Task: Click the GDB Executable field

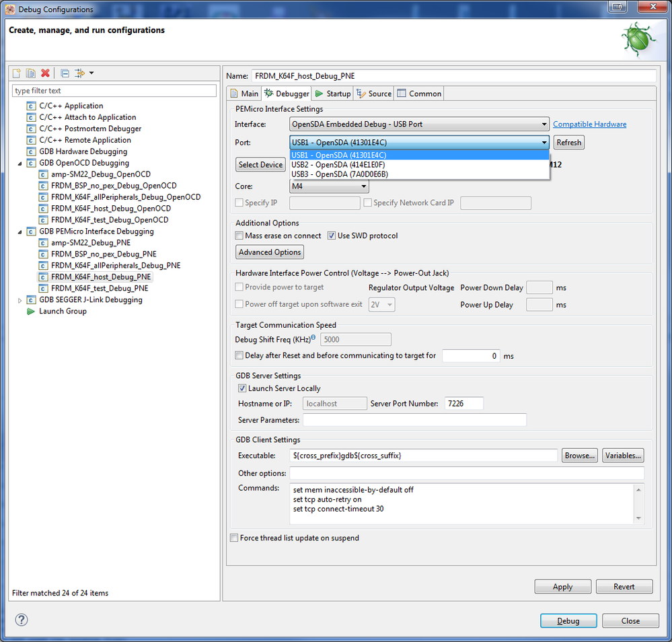Action: [x=423, y=456]
